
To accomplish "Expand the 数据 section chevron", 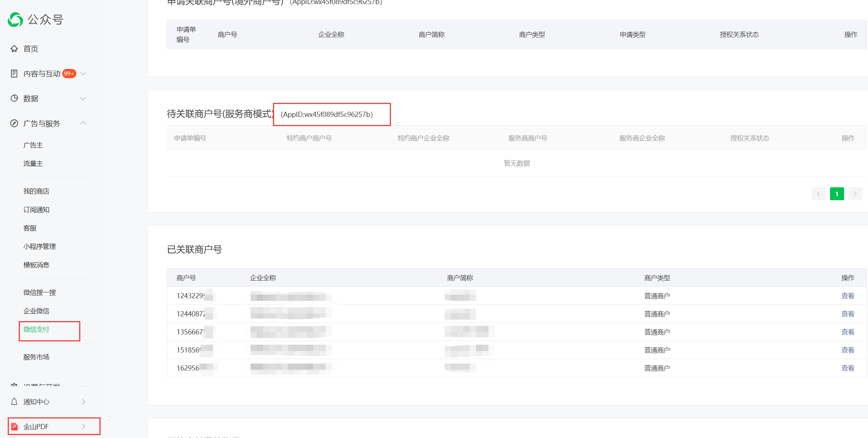I will [x=84, y=98].
